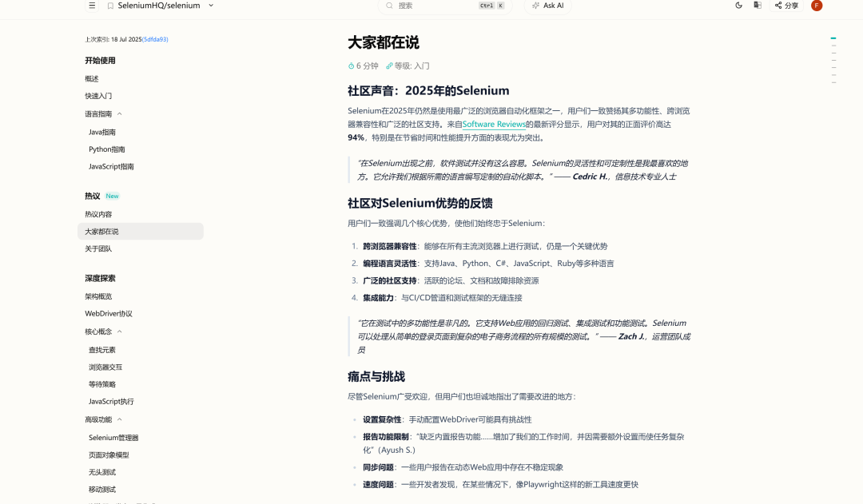863x504 pixels.
Task: Click bold text 跨浏览器兼容性
Action: click(x=390, y=247)
